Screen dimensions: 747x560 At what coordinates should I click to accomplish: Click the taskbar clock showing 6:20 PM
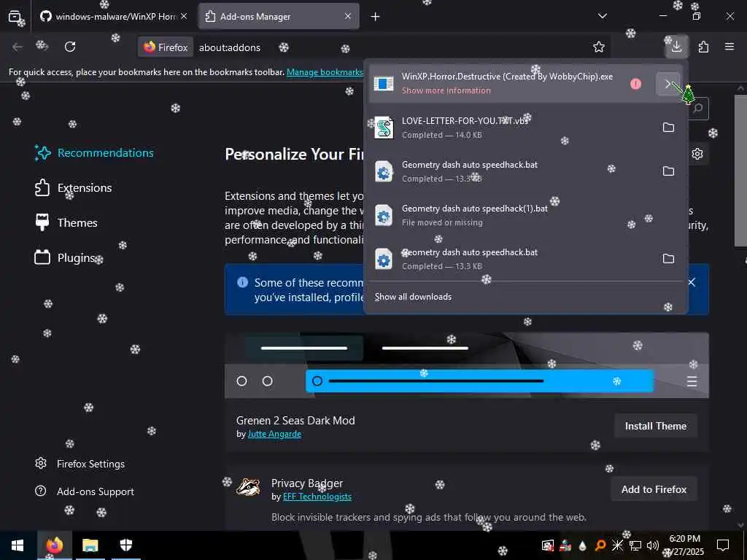pos(684,545)
